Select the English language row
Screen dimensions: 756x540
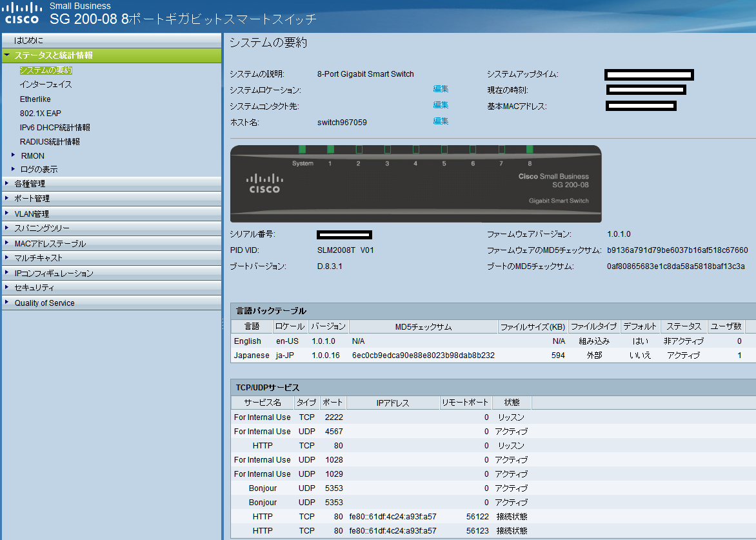493,341
